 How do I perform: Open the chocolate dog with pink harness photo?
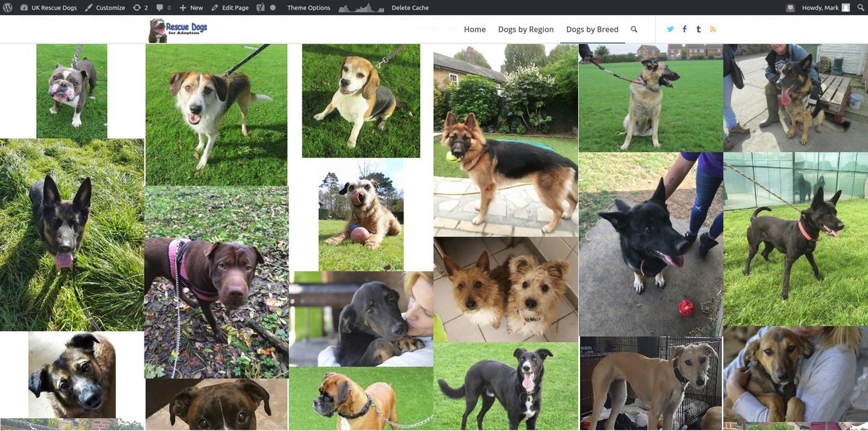[216, 282]
